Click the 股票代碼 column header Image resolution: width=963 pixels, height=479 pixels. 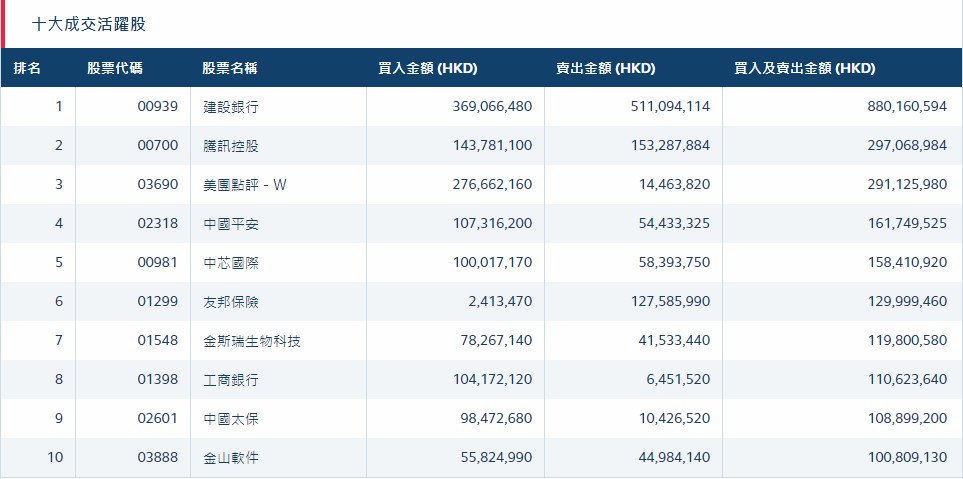114,68
